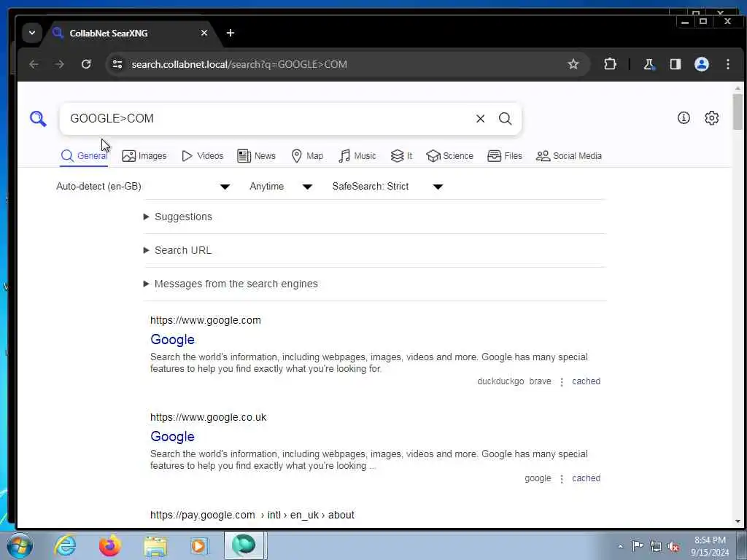Open the Chrome profile avatar
This screenshot has height=560, width=747.
point(702,64)
